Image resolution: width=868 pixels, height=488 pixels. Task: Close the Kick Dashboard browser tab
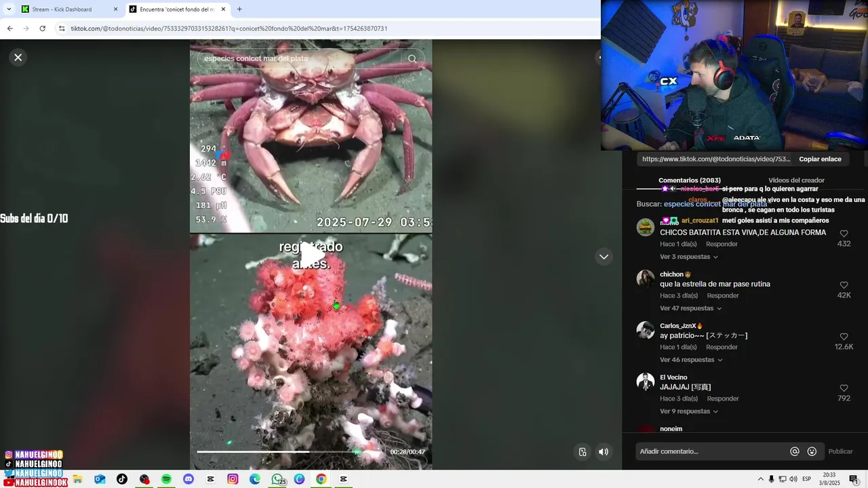tap(115, 9)
